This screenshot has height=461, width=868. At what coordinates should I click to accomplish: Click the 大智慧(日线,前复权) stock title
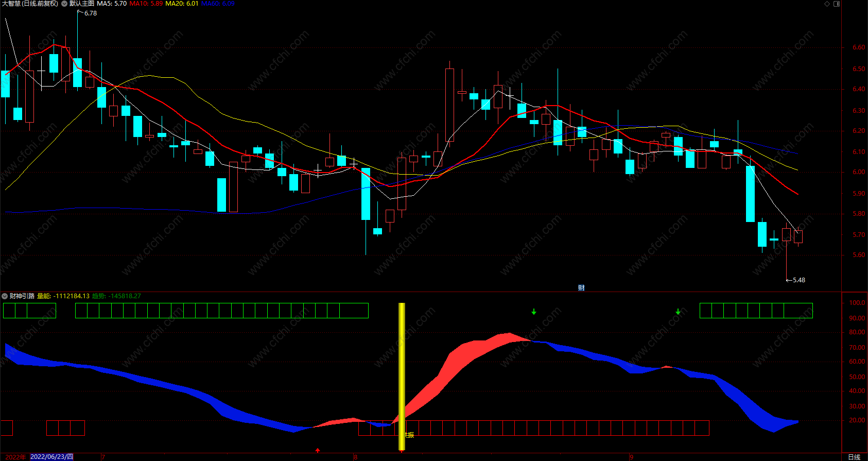30,4
